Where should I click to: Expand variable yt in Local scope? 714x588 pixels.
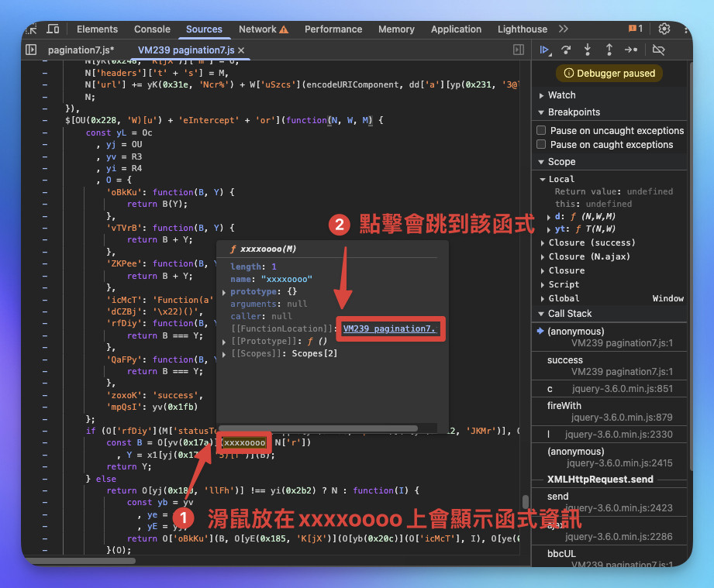549,229
